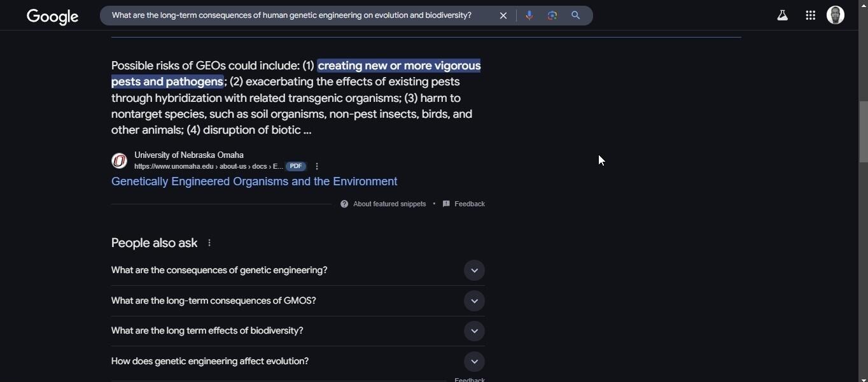Open the Google apps grid

coord(810,15)
